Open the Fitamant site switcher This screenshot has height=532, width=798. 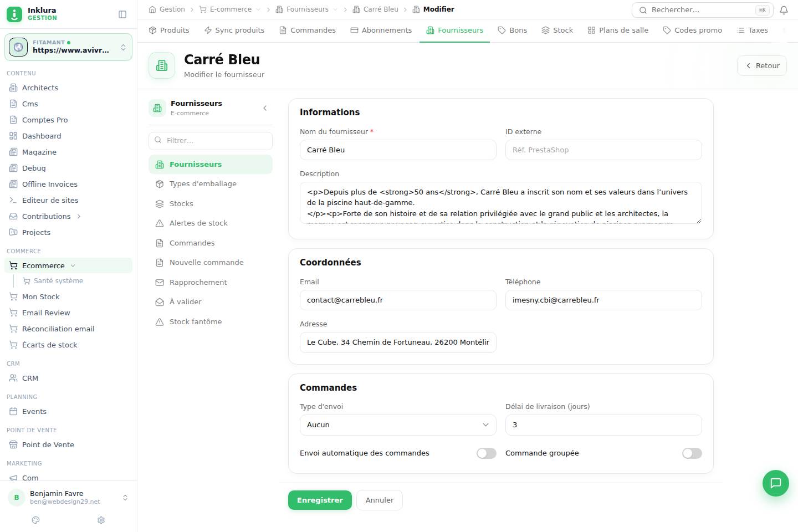[68, 47]
